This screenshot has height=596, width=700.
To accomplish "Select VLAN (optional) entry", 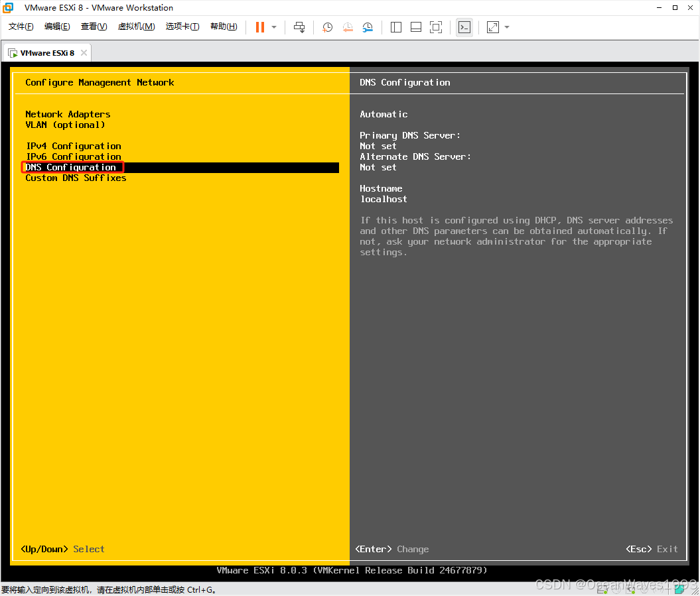I will coord(65,125).
